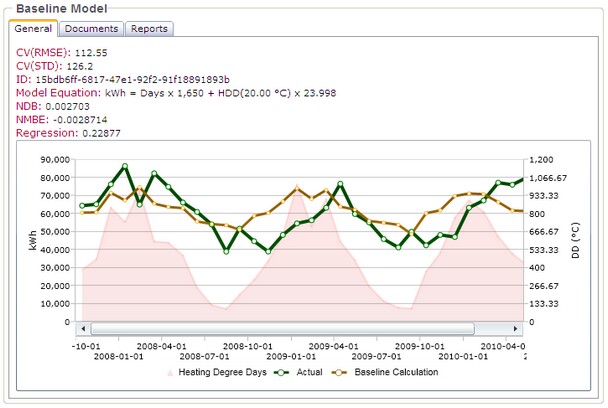This screenshot has height=408, width=608.
Task: Click the 2009-04-01 x-axis label
Action: 333,346
